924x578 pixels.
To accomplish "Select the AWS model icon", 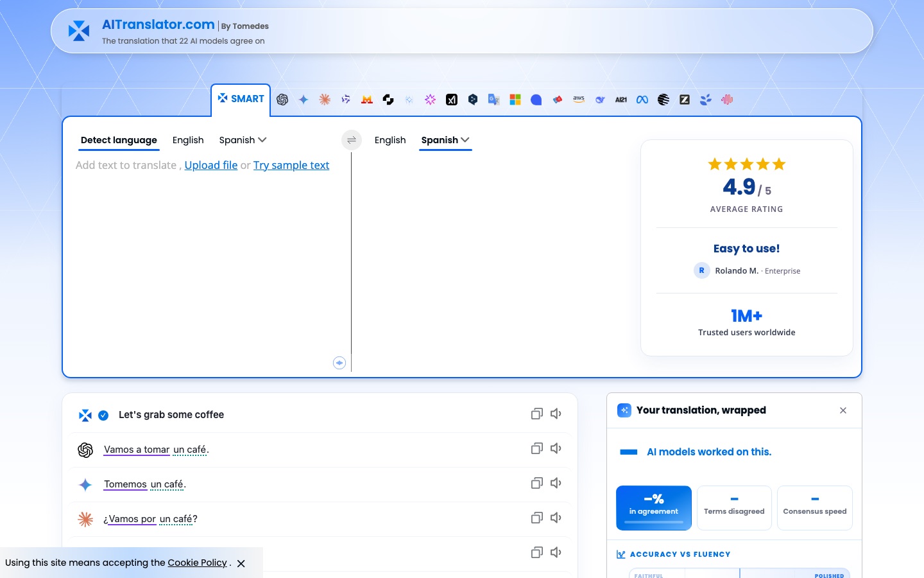I will [579, 100].
